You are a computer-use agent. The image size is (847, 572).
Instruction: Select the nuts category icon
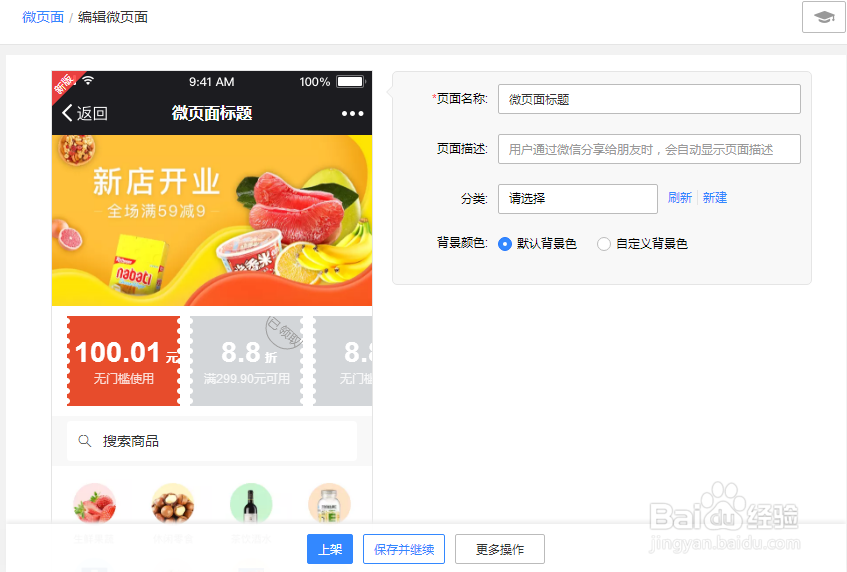point(173,503)
